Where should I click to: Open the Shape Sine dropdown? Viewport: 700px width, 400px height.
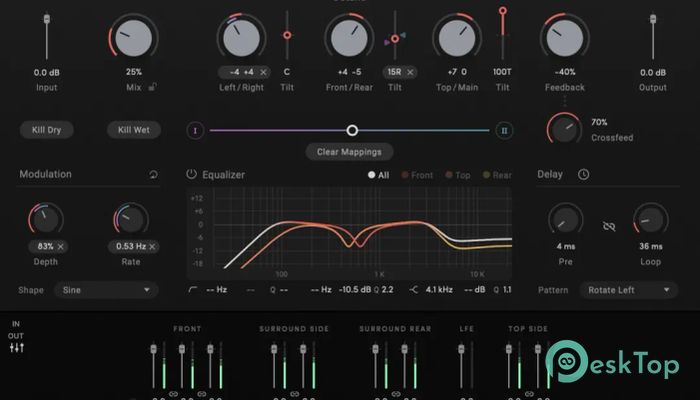pyautogui.click(x=106, y=290)
